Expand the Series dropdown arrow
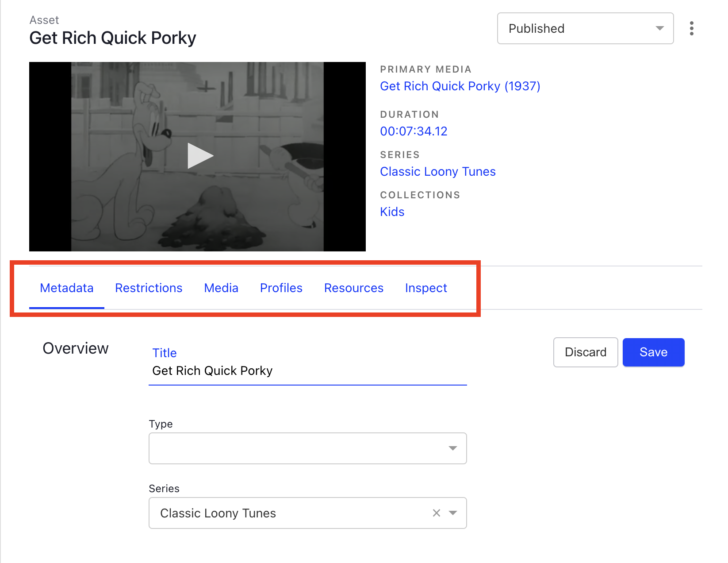Viewport: 728px width, 563px height. [x=453, y=513]
